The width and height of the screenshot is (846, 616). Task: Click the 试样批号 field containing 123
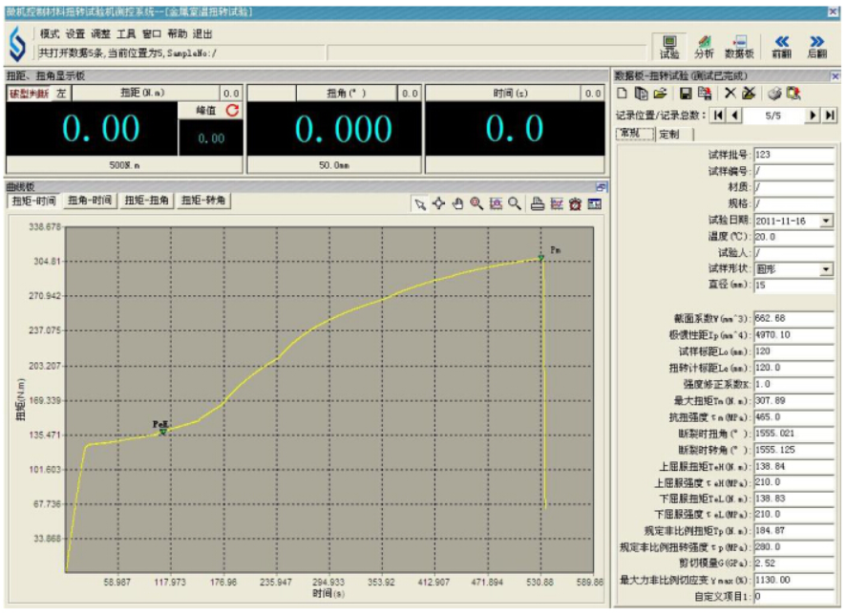point(793,155)
